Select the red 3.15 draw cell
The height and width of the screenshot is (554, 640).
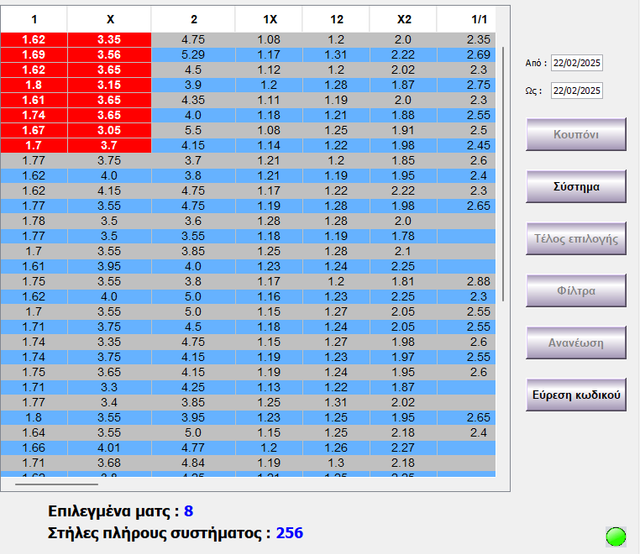tap(109, 85)
